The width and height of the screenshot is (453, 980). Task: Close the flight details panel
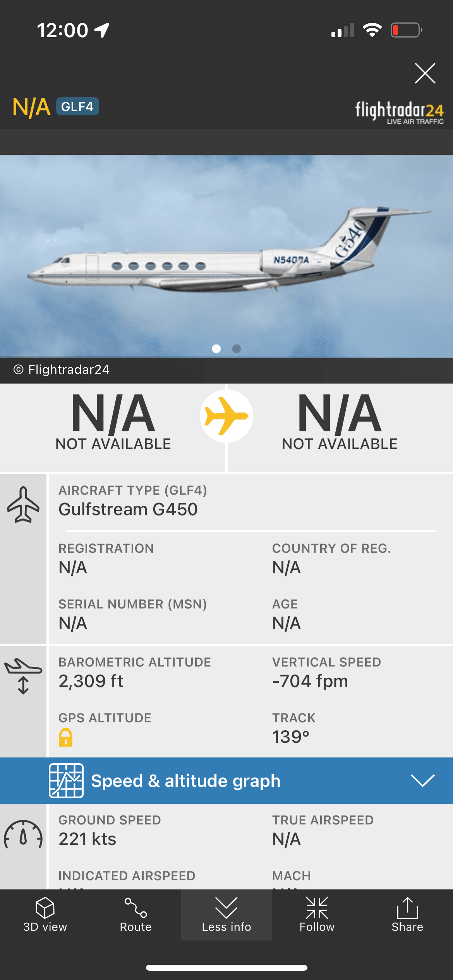[425, 73]
